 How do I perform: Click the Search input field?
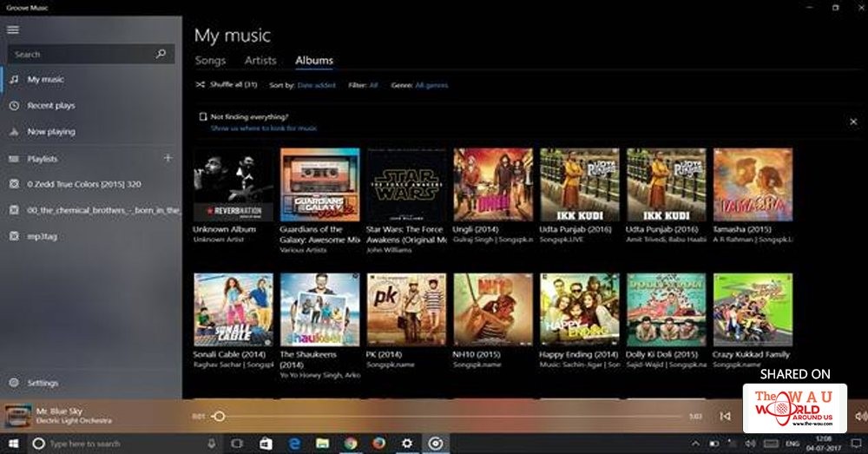[78, 54]
